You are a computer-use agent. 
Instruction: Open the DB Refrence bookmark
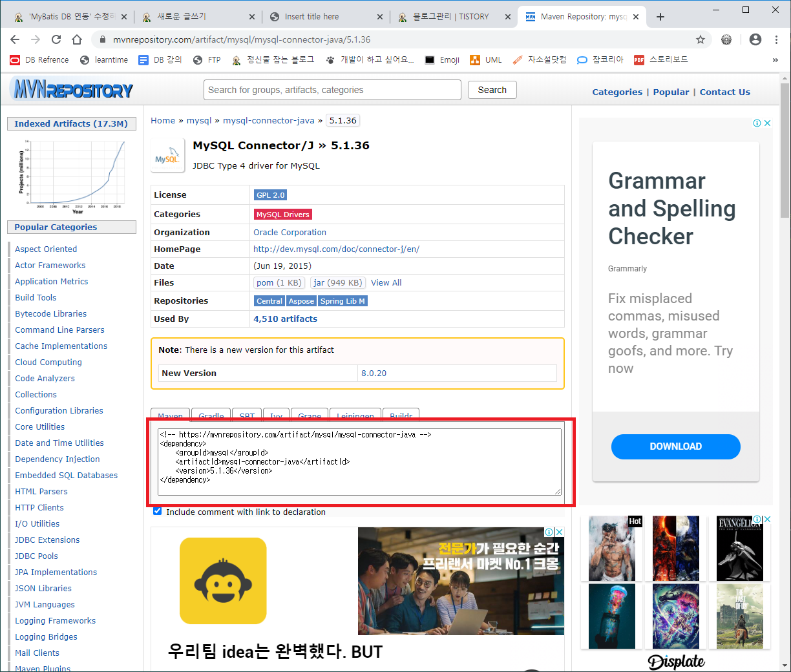tap(39, 60)
